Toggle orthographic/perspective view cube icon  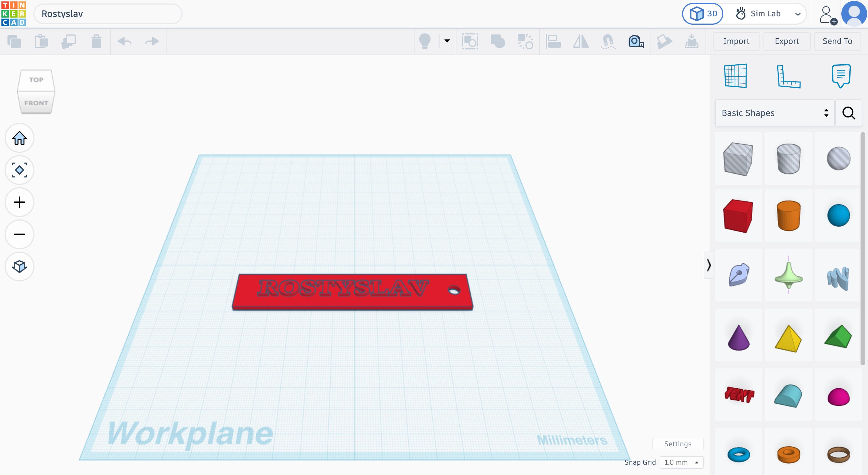(20, 266)
